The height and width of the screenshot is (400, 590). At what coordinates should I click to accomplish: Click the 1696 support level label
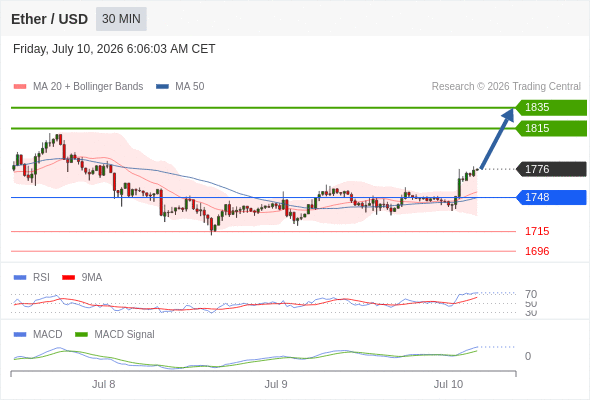tap(537, 251)
